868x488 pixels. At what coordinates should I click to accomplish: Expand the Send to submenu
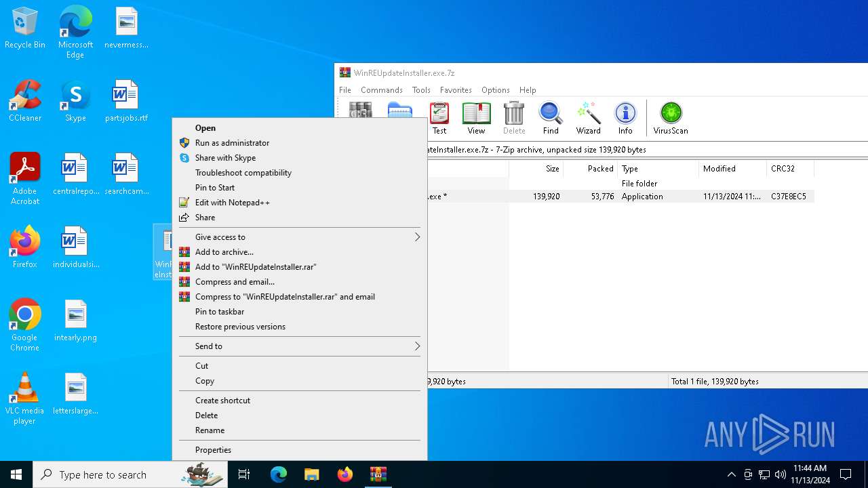click(x=300, y=346)
